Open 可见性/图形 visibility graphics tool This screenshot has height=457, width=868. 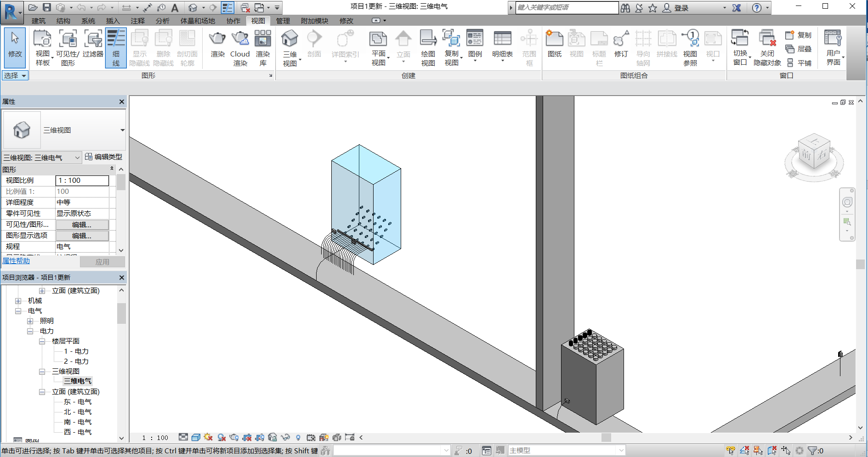(x=68, y=48)
